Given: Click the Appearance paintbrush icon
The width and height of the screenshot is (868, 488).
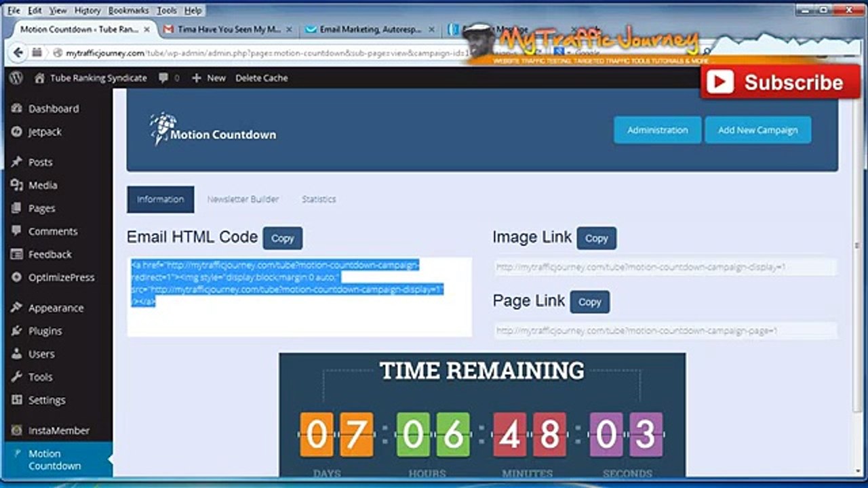Looking at the screenshot, I should click(x=17, y=308).
